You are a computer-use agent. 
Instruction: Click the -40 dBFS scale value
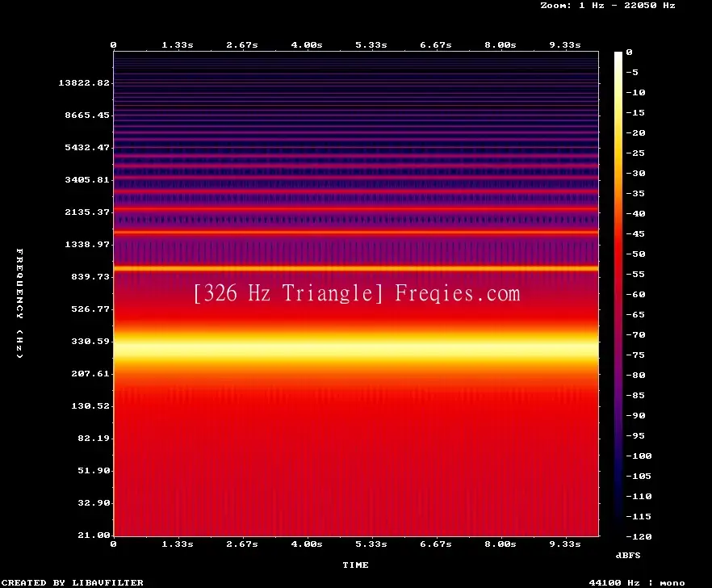point(636,213)
